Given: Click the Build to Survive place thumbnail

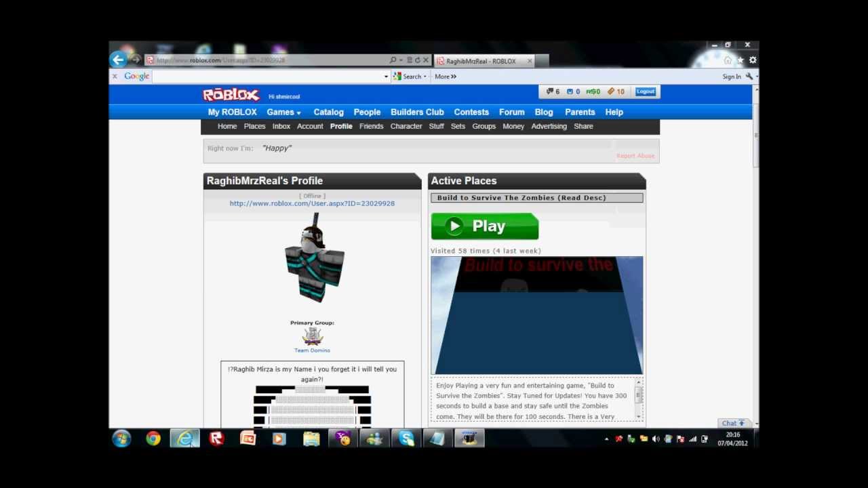Looking at the screenshot, I should (x=537, y=315).
